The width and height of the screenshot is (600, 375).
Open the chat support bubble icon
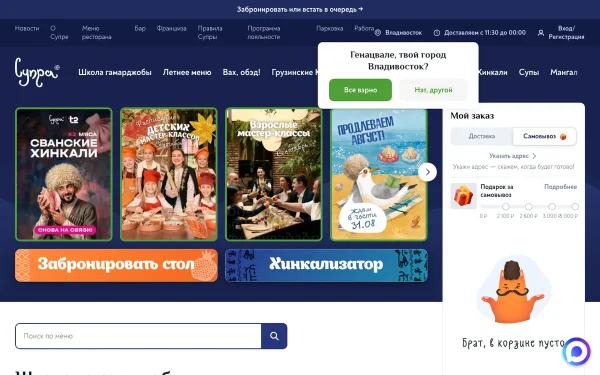pyautogui.click(x=576, y=351)
